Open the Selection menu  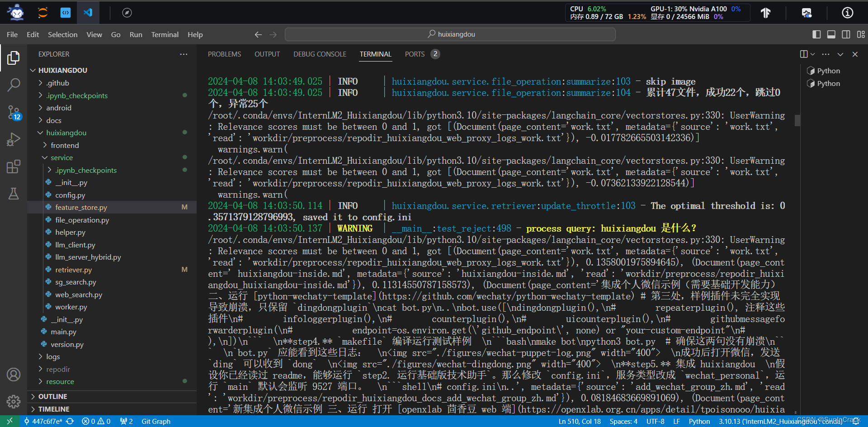coord(63,34)
